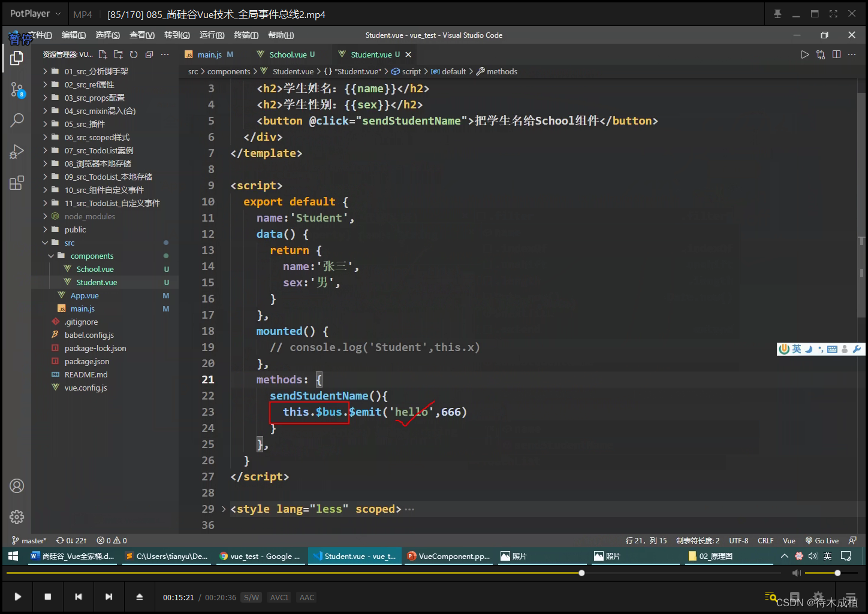868x614 pixels.
Task: Open the Windows Start button
Action: tap(13, 556)
